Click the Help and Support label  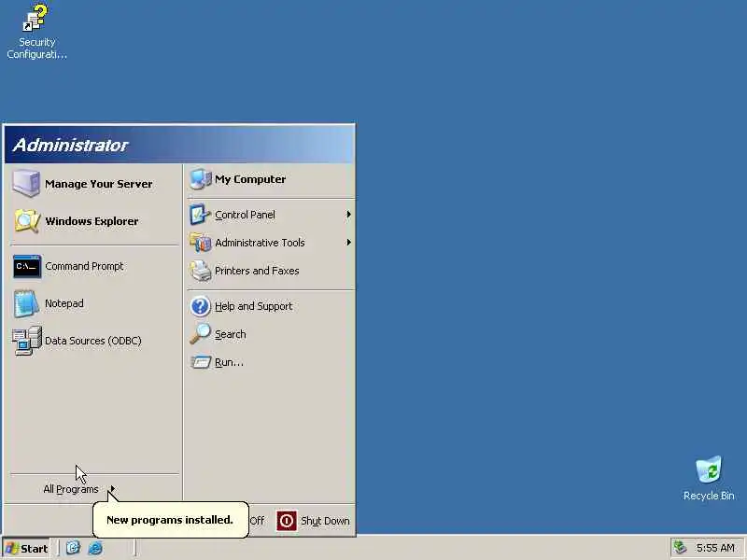[253, 306]
